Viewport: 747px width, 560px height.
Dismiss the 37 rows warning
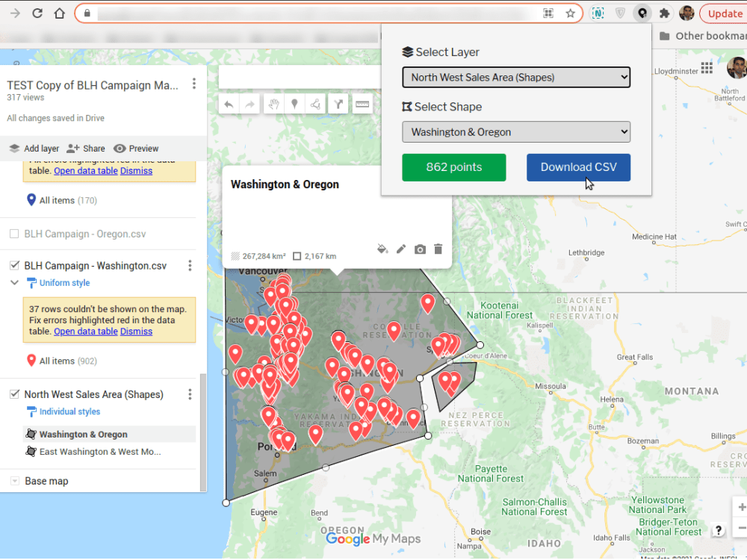tap(136, 332)
